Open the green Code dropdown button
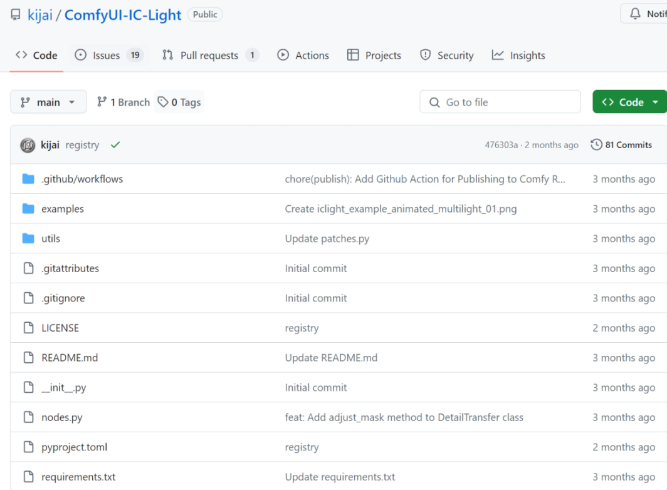Image resolution: width=667 pixels, height=490 pixels. [x=630, y=102]
